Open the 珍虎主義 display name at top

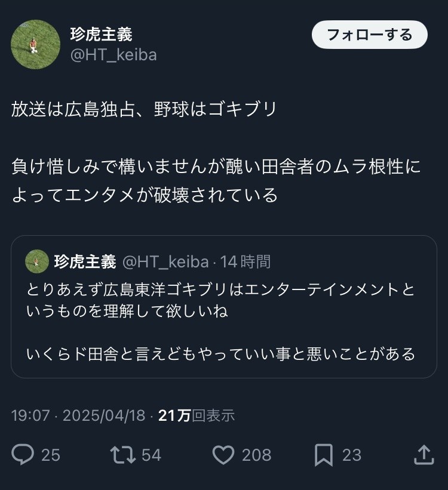tap(100, 34)
